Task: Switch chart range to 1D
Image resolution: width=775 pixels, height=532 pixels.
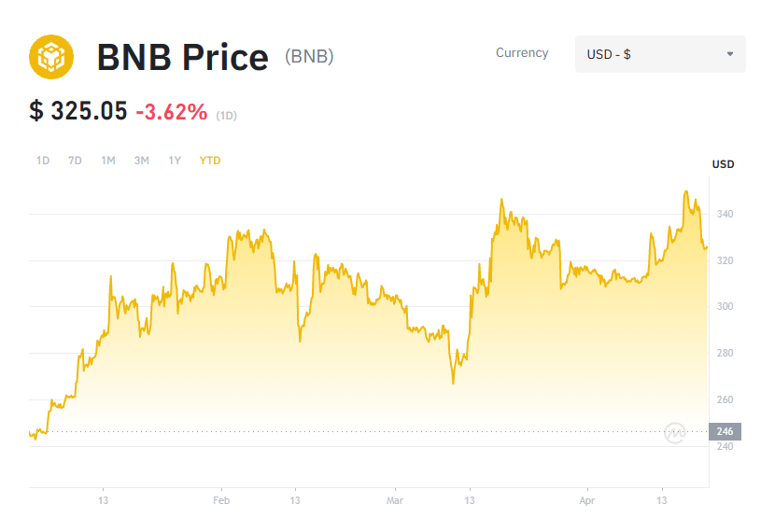Action: 43,161
